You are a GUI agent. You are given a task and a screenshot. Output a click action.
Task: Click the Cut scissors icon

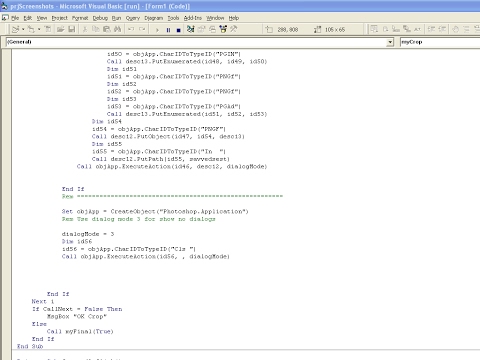(x=85, y=29)
